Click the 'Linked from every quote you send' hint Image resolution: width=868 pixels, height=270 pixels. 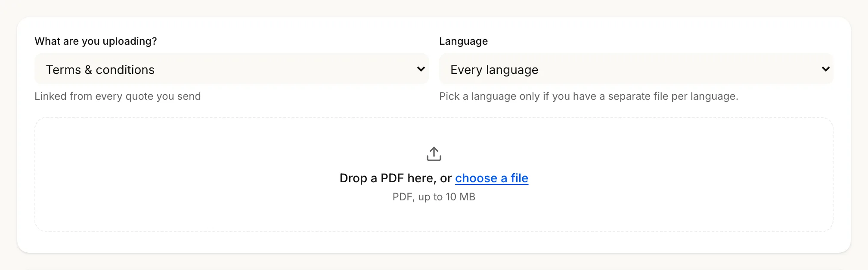[118, 96]
